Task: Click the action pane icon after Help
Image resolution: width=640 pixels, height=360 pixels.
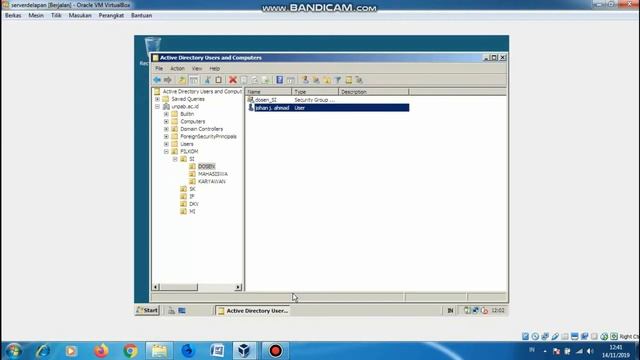Action: click(291, 80)
